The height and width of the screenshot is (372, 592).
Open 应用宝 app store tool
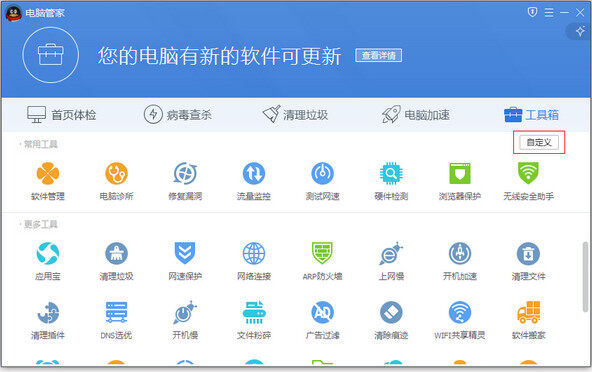(48, 261)
